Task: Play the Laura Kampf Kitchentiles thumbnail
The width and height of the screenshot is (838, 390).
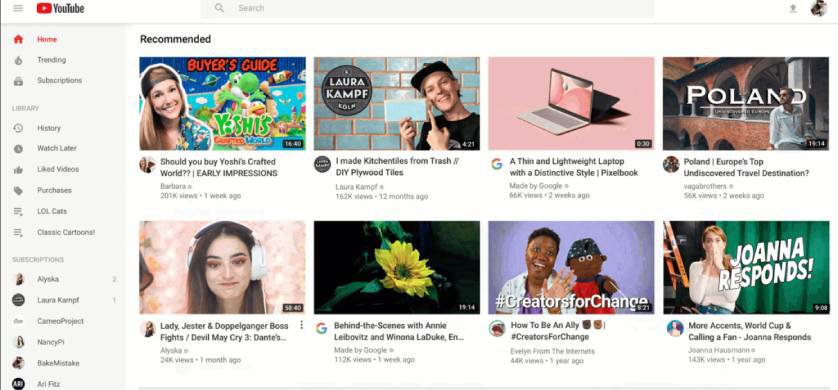Action: pos(397,104)
